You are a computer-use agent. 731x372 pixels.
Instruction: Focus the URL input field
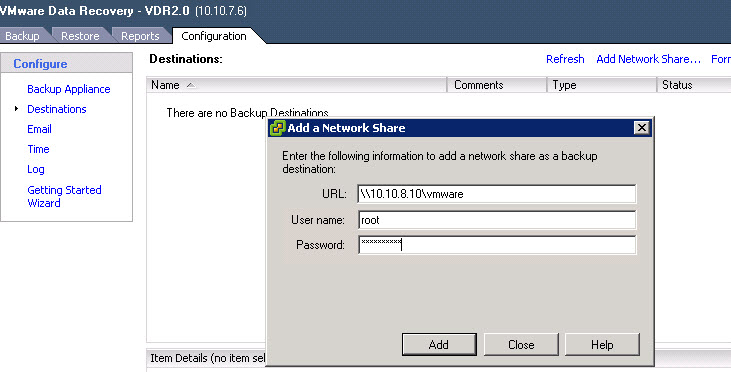(x=497, y=194)
